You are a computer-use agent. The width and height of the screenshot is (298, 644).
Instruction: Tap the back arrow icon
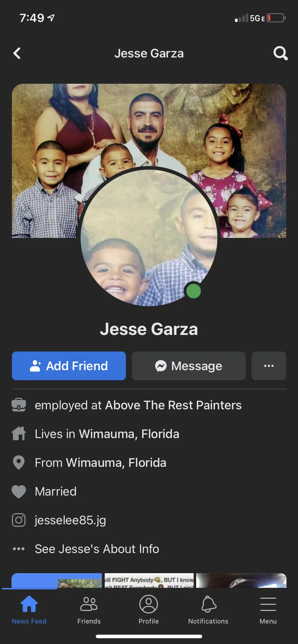pyautogui.click(x=17, y=54)
